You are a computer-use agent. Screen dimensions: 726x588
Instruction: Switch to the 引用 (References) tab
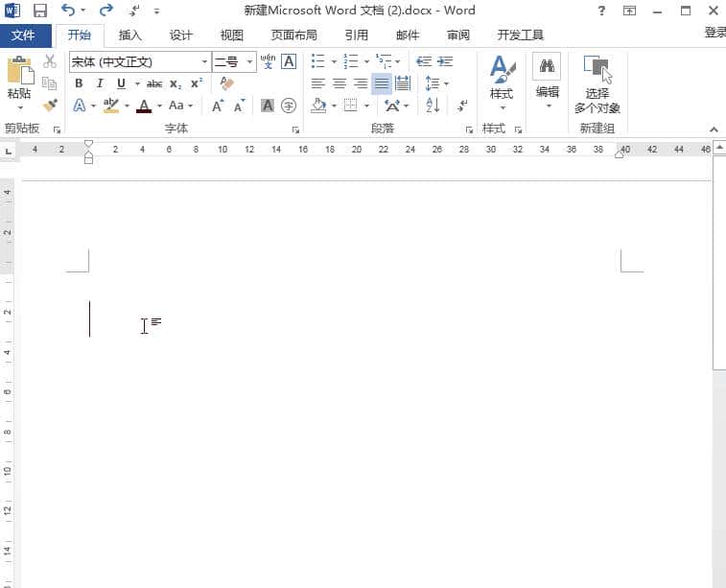(x=357, y=35)
